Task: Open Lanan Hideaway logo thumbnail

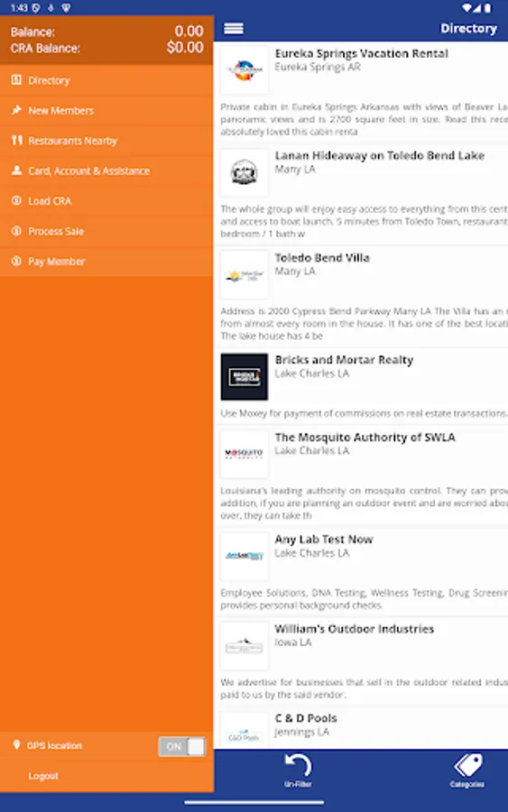Action: (245, 172)
